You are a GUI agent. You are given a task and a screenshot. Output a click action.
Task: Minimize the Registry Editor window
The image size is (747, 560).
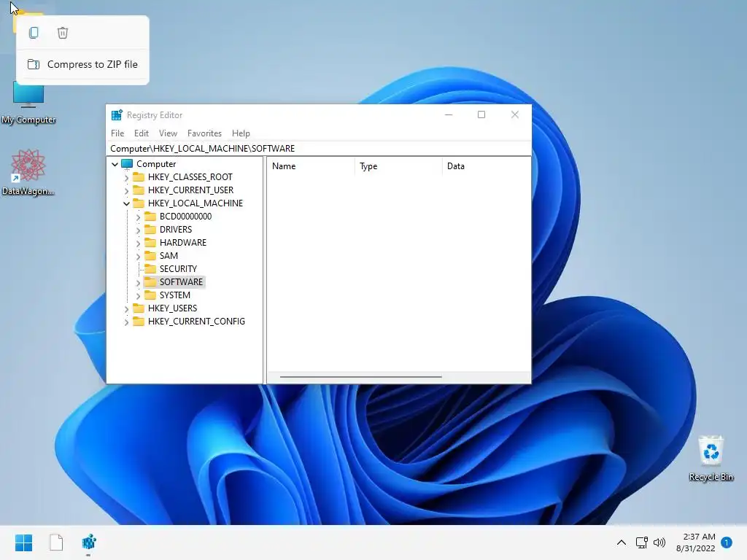point(449,114)
